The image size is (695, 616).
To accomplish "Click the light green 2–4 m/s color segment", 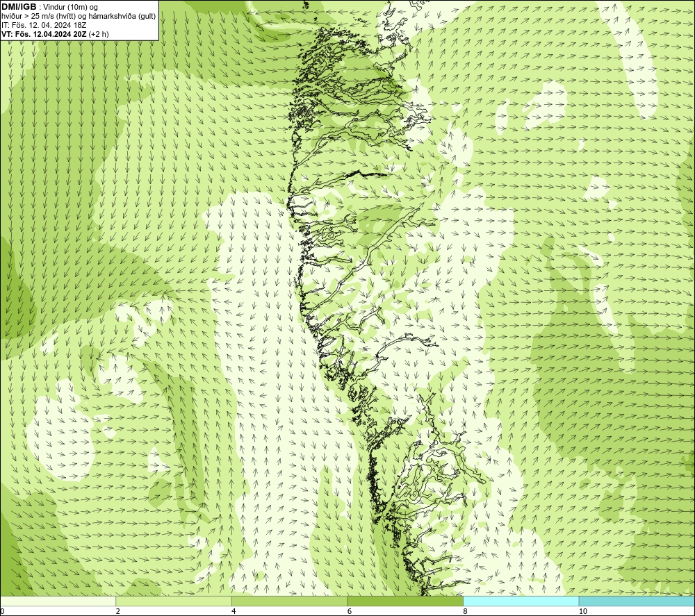I will 174,601.
